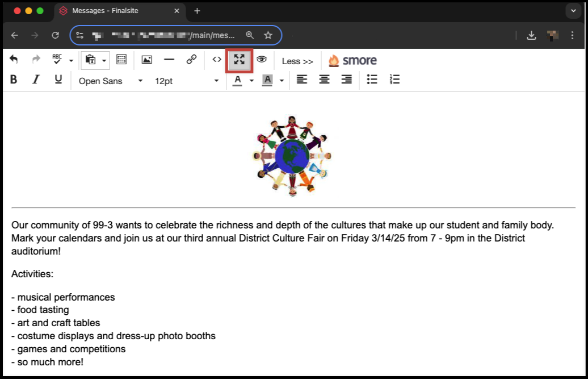This screenshot has height=379, width=588.
Task: Center align the text
Action: tap(324, 80)
